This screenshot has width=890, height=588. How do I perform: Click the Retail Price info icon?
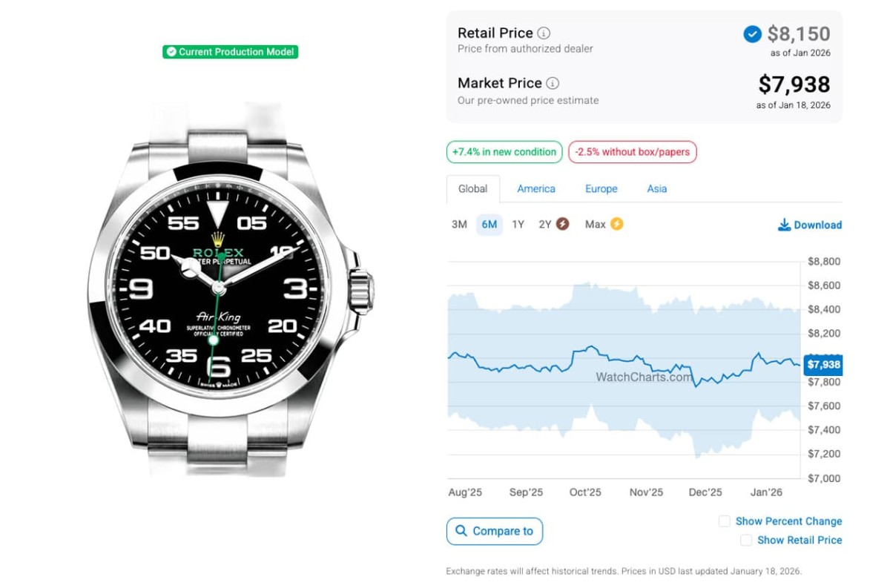544,33
